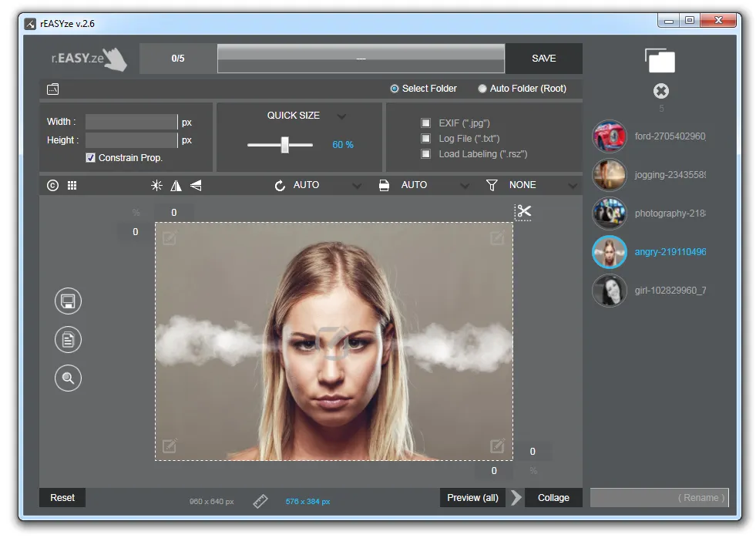The height and width of the screenshot is (538, 756).
Task: Toggle the Log File (".txt") checkbox
Action: [425, 139]
